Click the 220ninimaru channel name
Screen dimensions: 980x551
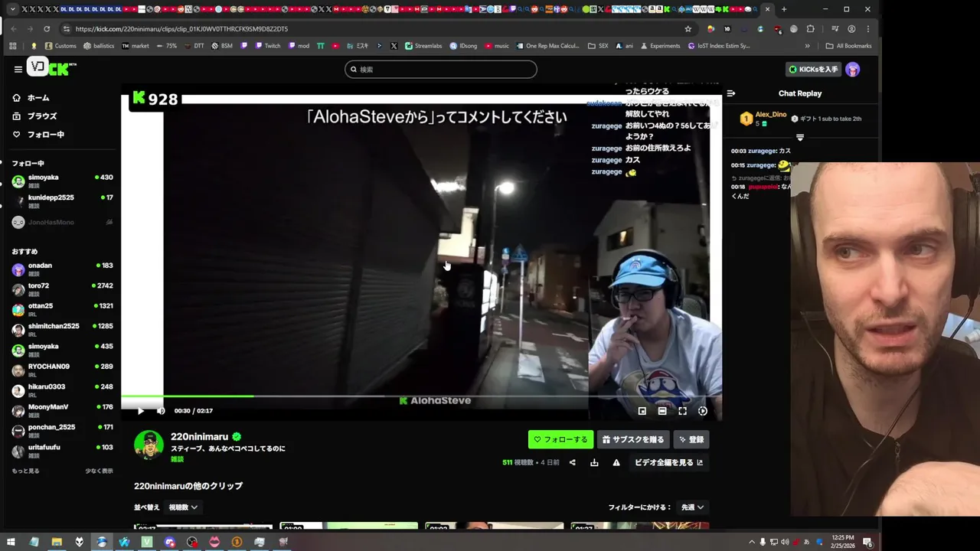coord(199,436)
